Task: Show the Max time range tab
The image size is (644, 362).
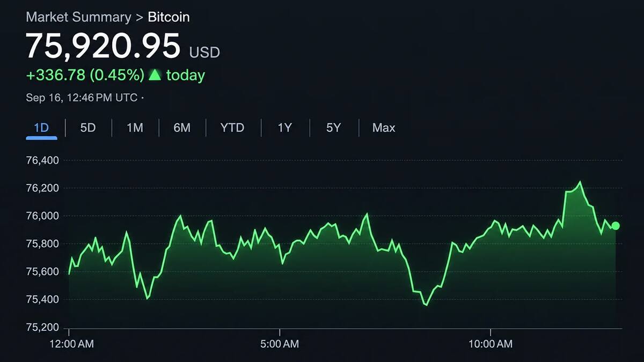Action: tap(384, 128)
